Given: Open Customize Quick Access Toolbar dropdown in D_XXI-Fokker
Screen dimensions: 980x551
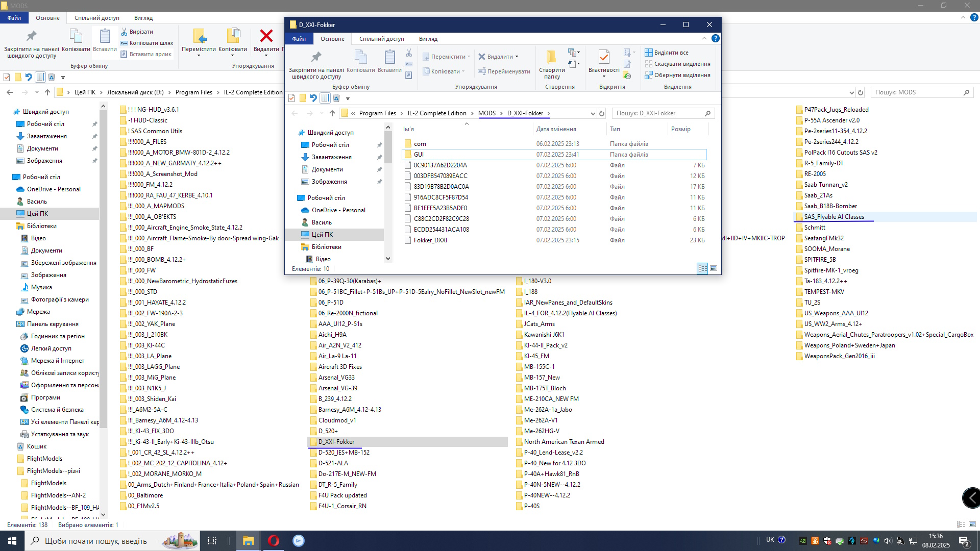Looking at the screenshot, I should tap(348, 98).
